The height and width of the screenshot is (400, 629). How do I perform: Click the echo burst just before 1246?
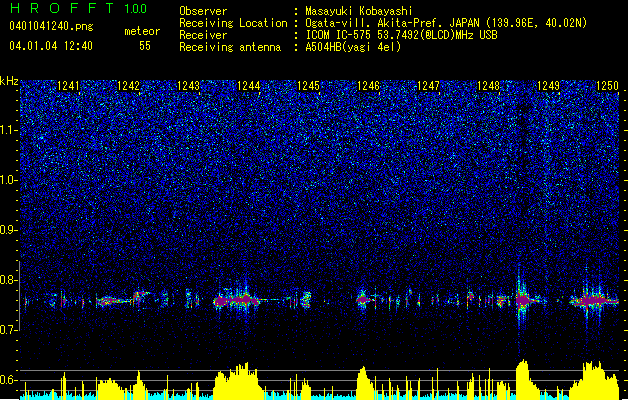click(363, 299)
